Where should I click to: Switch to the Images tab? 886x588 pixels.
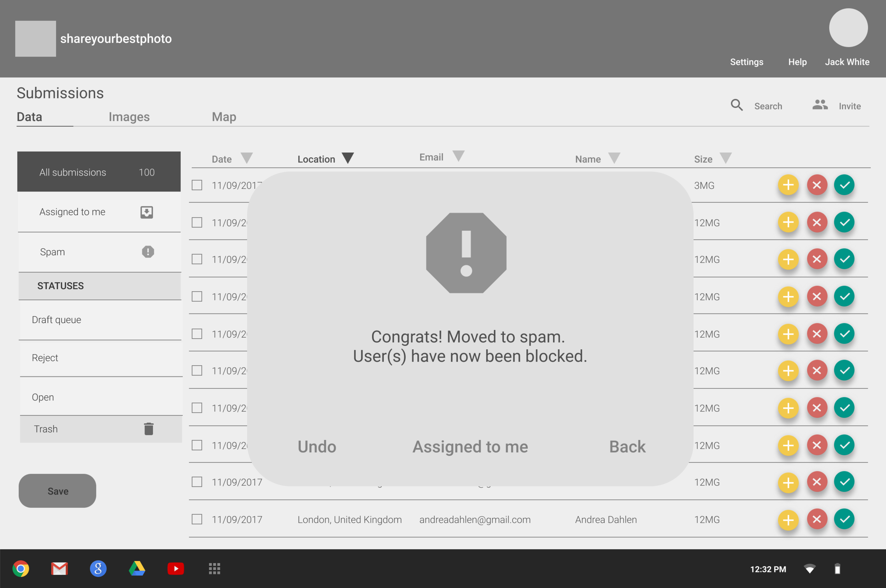129,117
